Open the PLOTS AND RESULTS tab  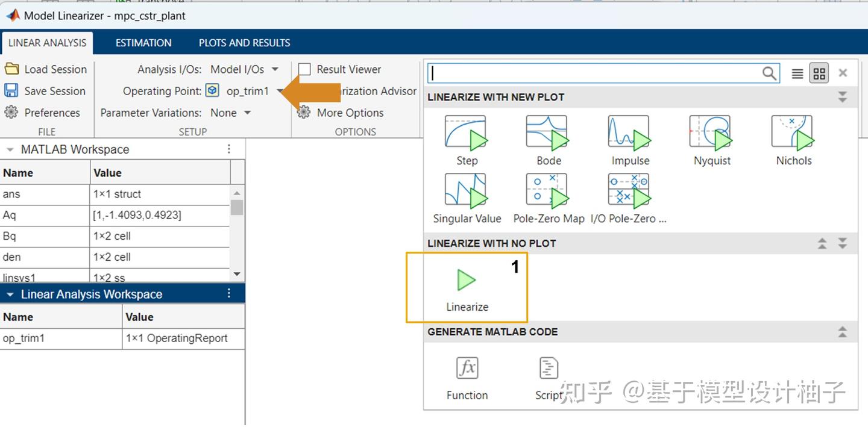point(244,42)
